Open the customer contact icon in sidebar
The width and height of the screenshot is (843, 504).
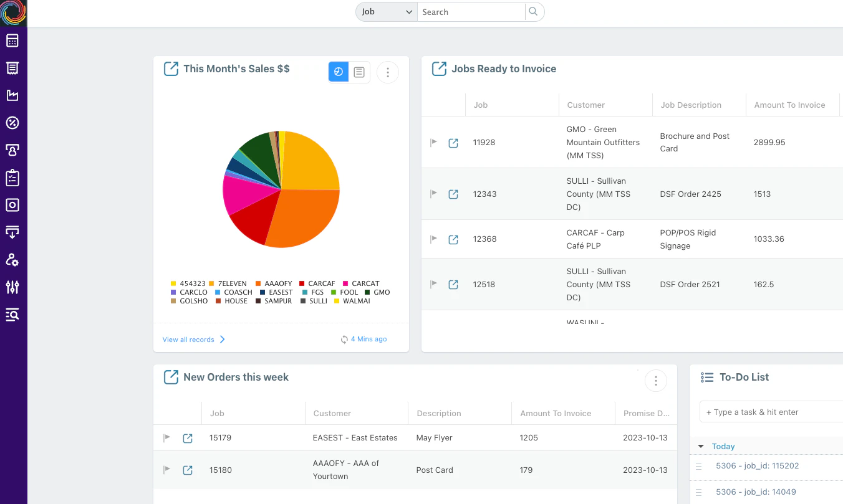(x=14, y=150)
